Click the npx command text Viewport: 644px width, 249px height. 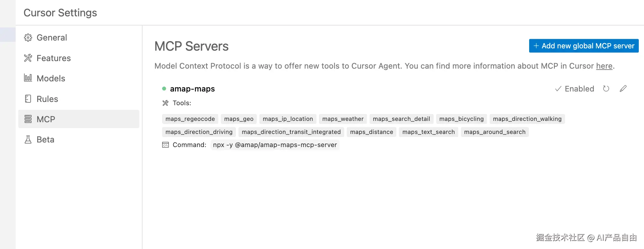pos(275,145)
